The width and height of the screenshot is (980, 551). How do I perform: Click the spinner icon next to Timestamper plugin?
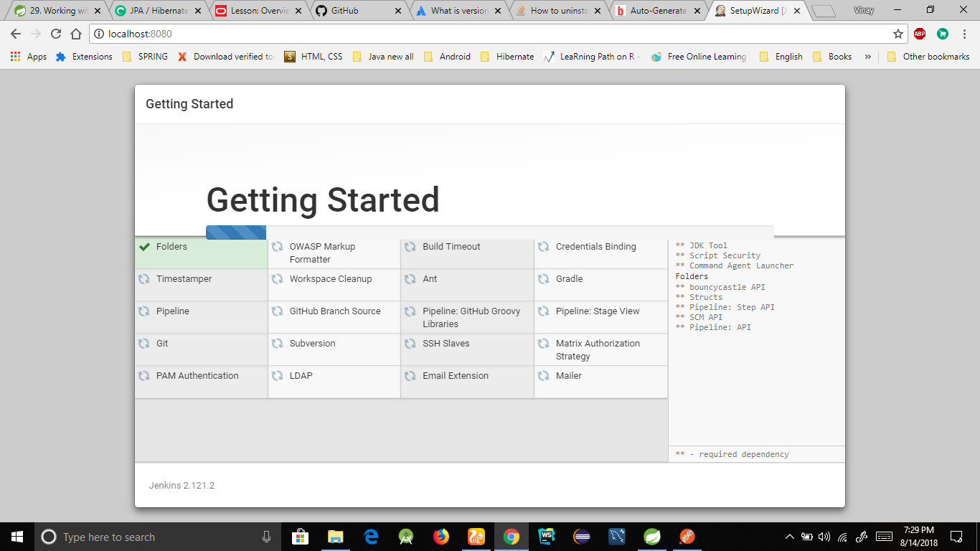[x=143, y=279]
